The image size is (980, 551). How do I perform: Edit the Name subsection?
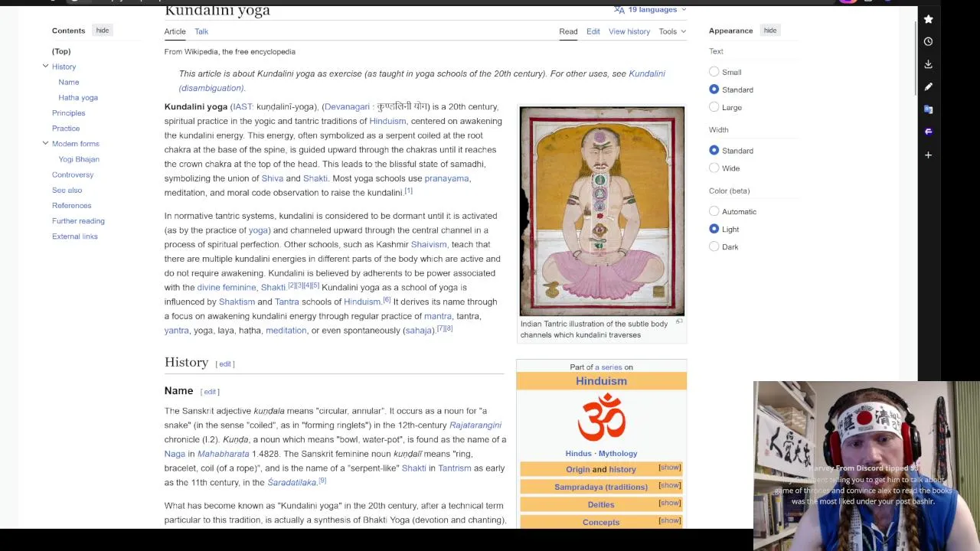click(x=210, y=391)
